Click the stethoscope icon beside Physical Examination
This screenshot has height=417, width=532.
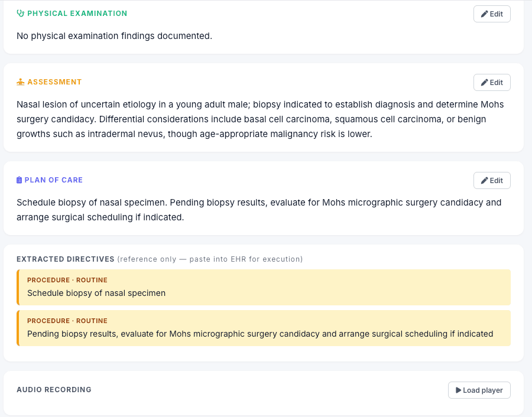(x=20, y=14)
